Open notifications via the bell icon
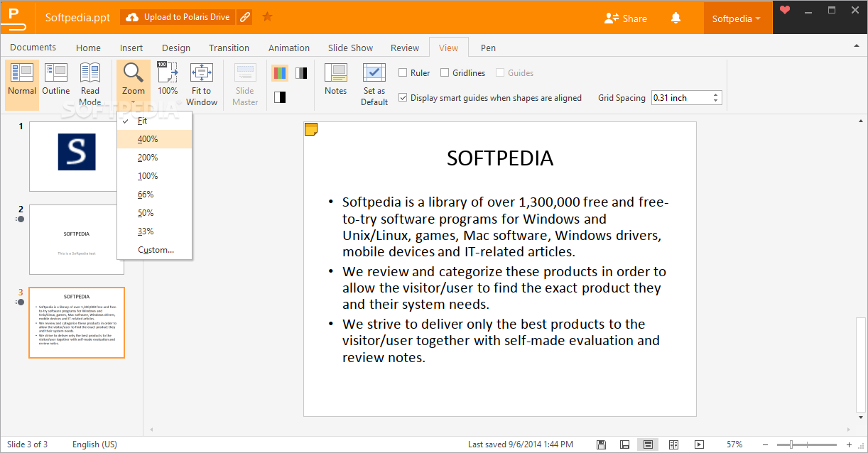 point(676,18)
